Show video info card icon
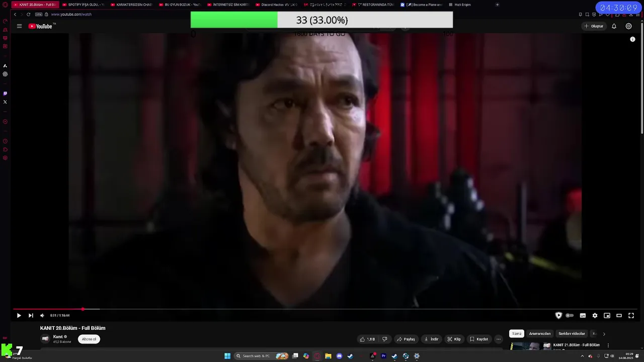The image size is (644, 362). pos(632,39)
